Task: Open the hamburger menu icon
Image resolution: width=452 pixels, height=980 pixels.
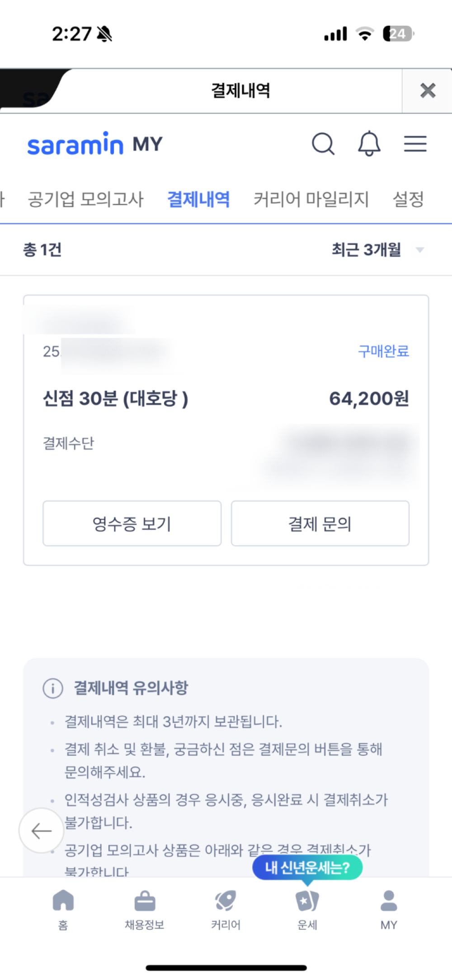Action: [415, 144]
